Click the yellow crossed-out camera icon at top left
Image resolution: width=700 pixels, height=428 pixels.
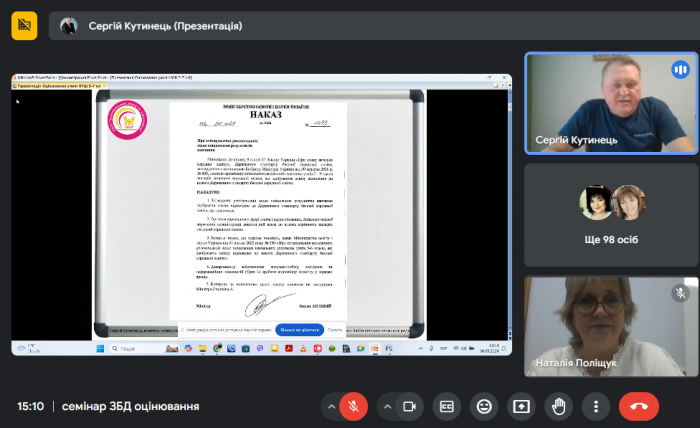(x=24, y=26)
